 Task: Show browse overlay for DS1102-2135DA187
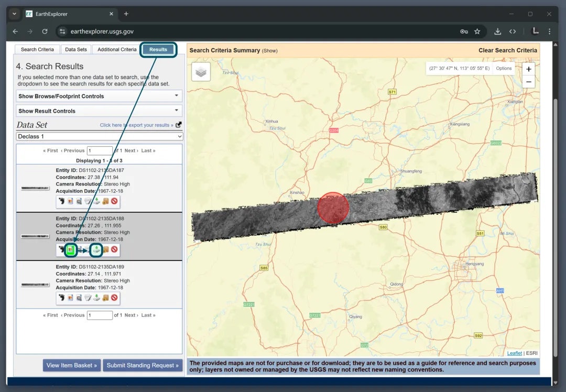(70, 201)
